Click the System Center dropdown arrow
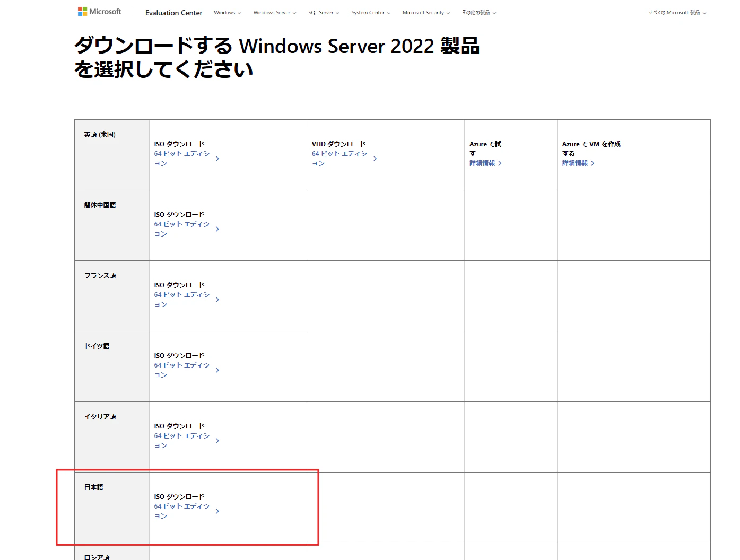 (x=389, y=13)
